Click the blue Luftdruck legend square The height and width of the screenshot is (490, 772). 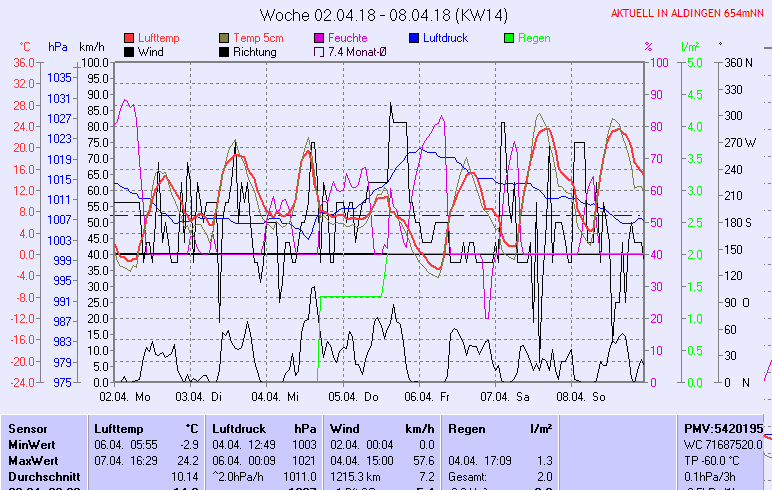point(414,38)
